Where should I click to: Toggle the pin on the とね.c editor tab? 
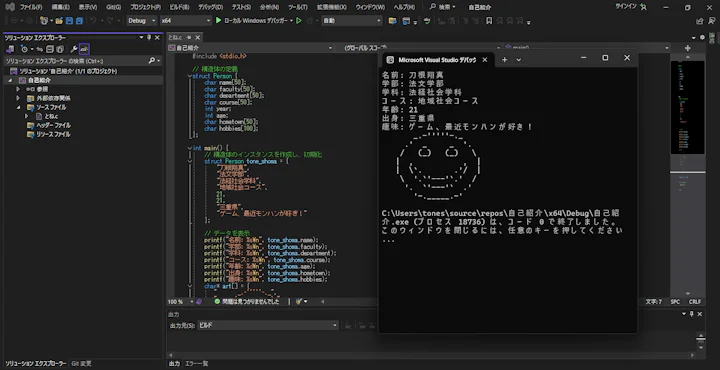189,38
